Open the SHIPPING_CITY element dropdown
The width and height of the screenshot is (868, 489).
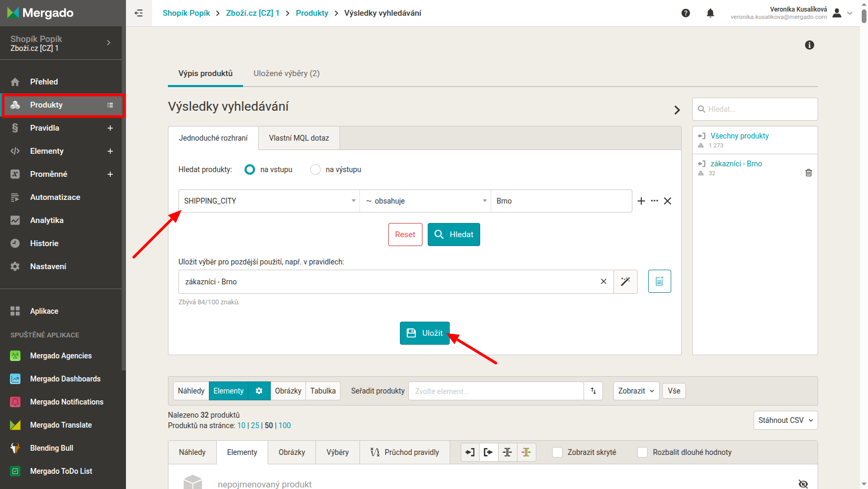point(269,201)
